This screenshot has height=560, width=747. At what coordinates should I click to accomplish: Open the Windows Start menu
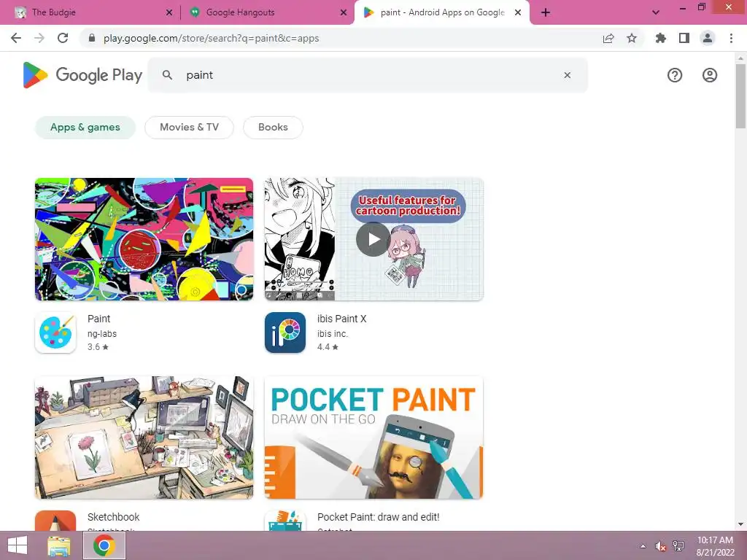pos(18,545)
